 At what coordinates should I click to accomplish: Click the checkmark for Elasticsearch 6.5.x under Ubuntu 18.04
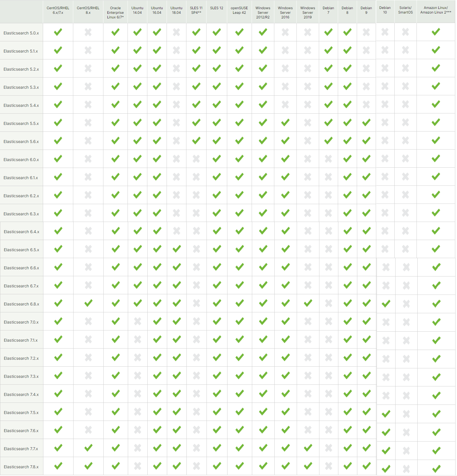point(177,249)
